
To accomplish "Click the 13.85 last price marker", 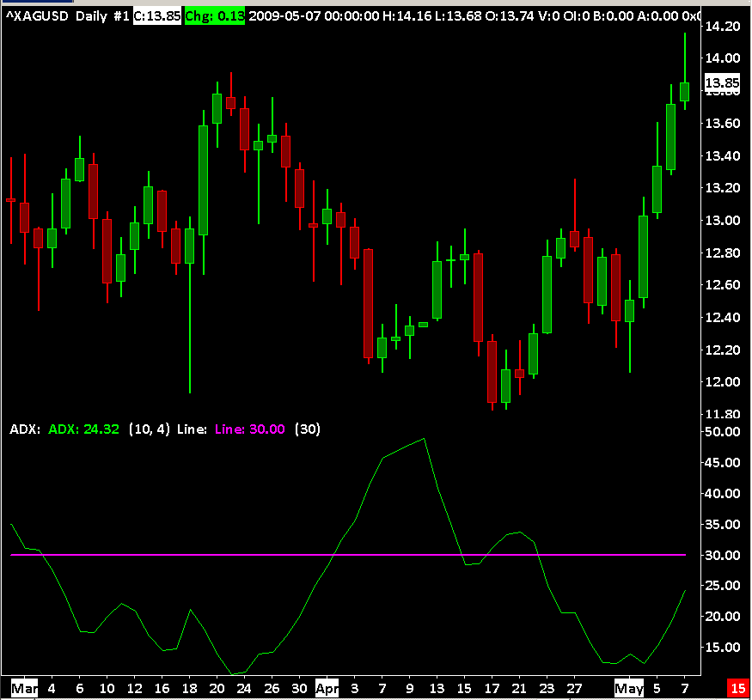I will click(x=722, y=83).
